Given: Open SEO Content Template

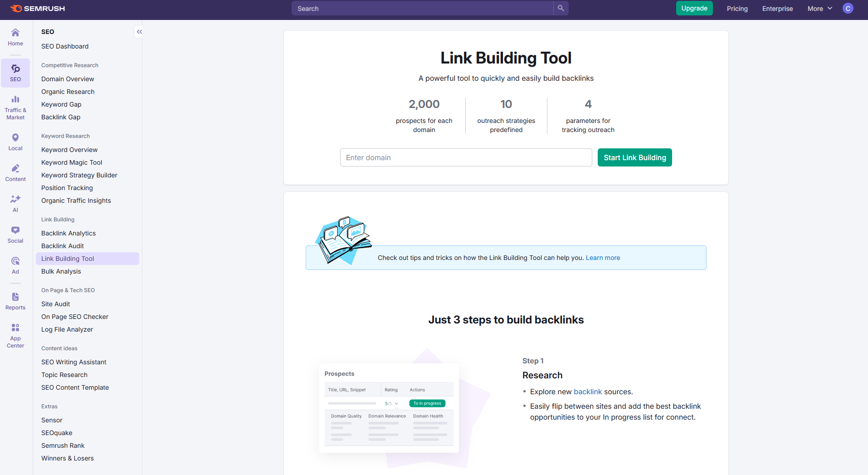Looking at the screenshot, I should click(75, 387).
